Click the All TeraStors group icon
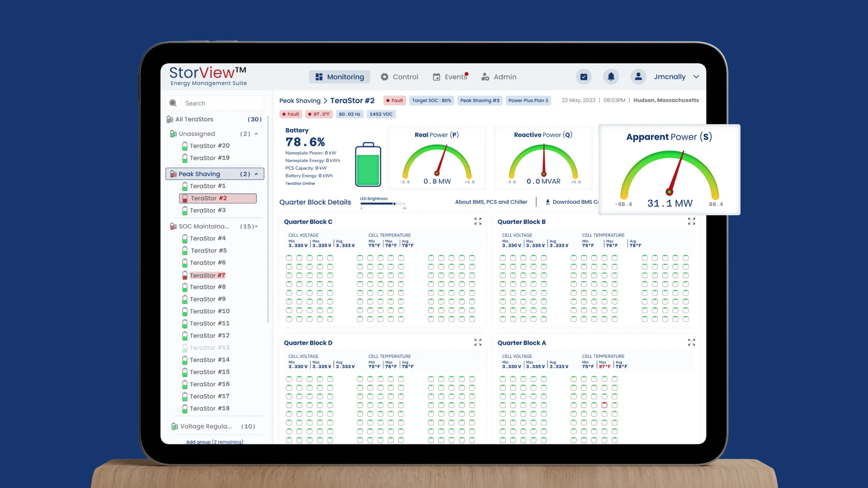This screenshot has width=868, height=488. pos(170,119)
